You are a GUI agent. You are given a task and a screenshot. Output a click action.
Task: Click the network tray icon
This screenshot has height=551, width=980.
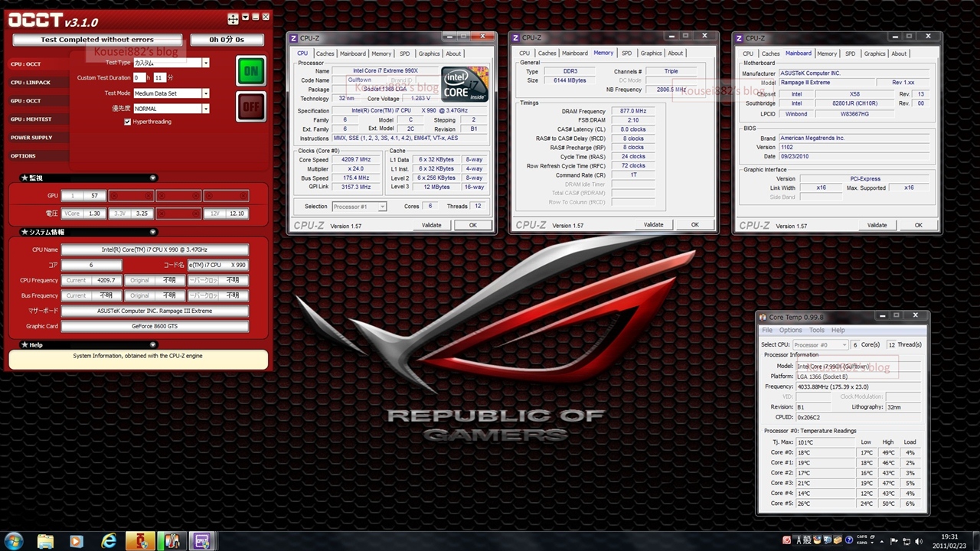click(906, 541)
